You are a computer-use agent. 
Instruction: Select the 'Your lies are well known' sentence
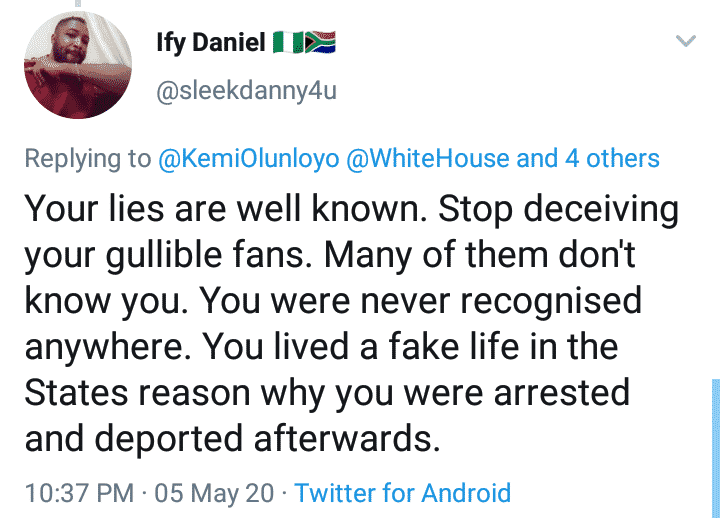click(226, 209)
